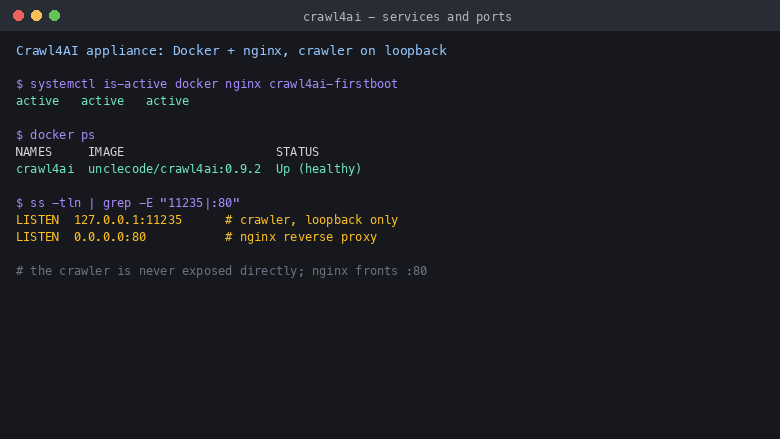The width and height of the screenshot is (780, 439).
Task: Click the comment '# nginx reverse proxy'
Action: [301, 237]
